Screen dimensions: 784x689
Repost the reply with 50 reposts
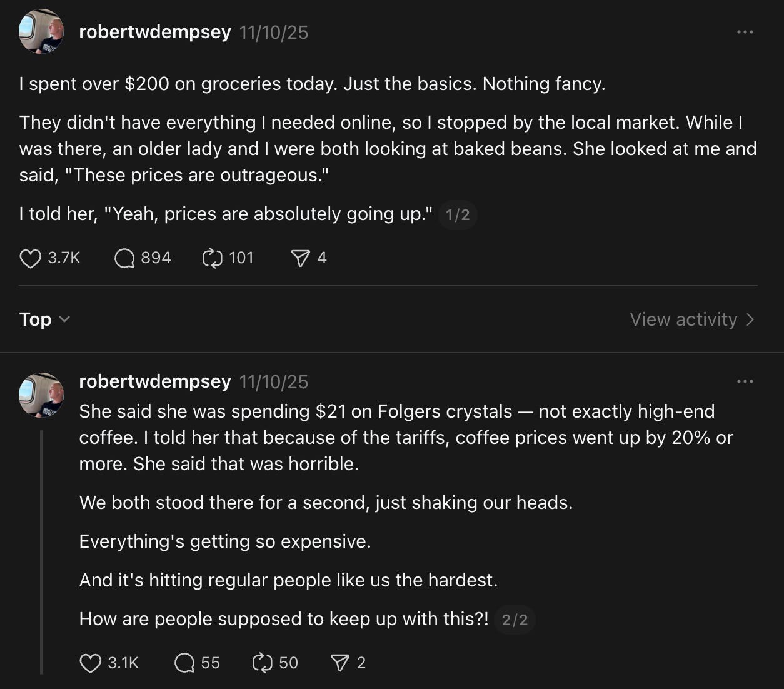[262, 663]
